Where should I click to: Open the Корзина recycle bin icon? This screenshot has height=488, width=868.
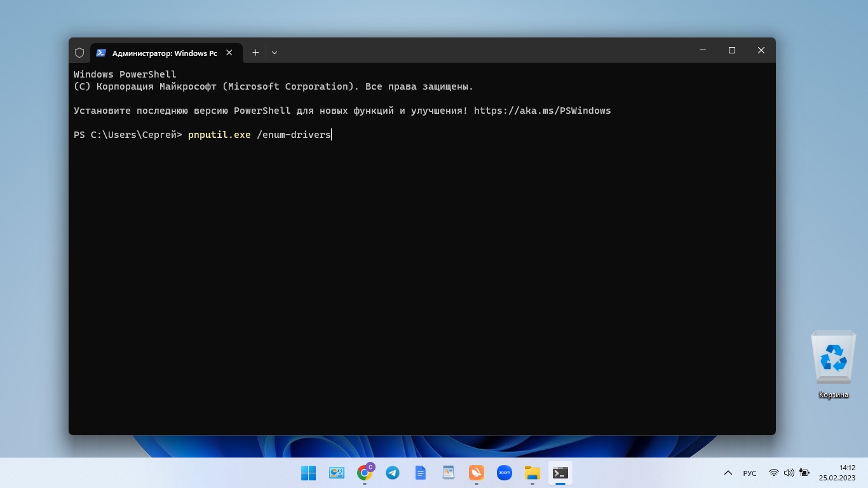tap(833, 365)
